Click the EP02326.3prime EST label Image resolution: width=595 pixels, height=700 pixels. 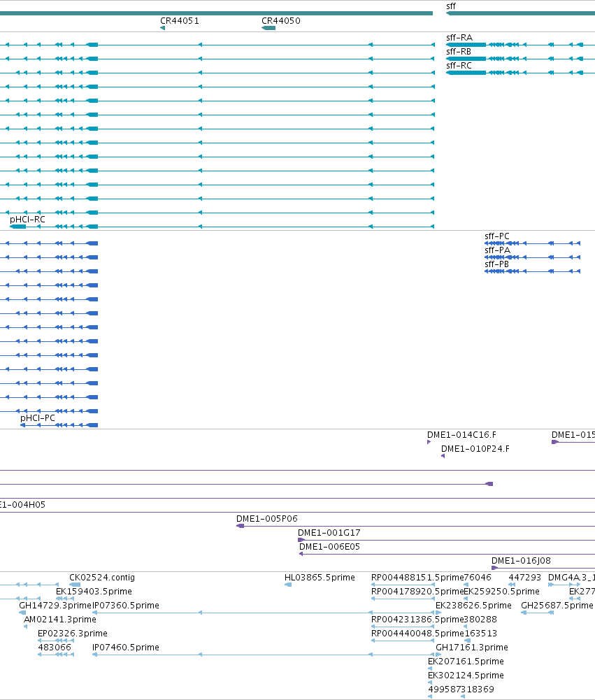point(72,634)
